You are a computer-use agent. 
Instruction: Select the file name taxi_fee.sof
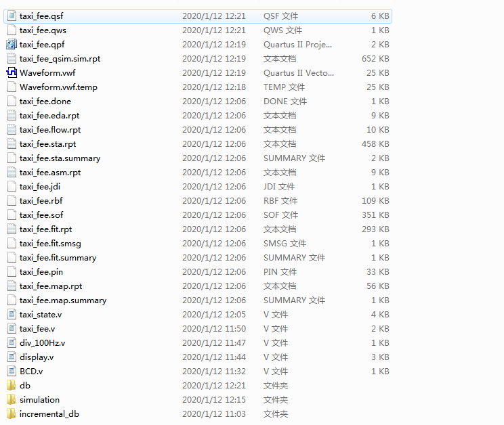41,215
